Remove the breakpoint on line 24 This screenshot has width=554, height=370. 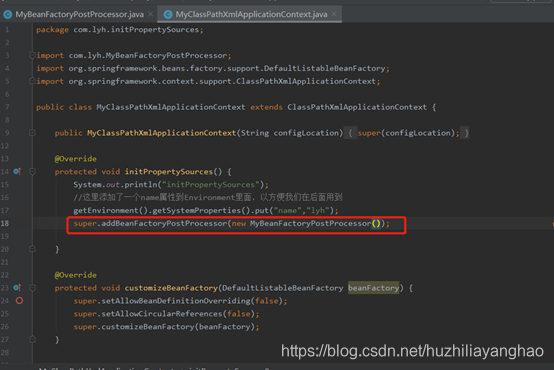[x=19, y=301]
